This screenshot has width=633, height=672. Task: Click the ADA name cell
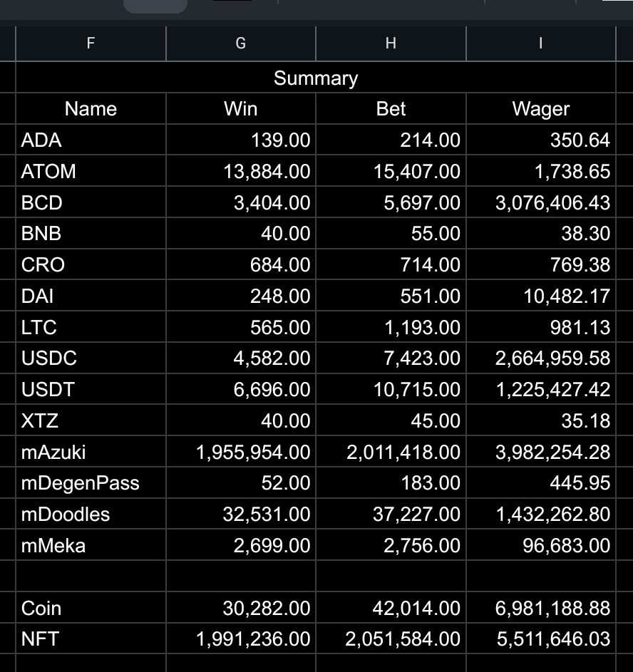(x=91, y=140)
